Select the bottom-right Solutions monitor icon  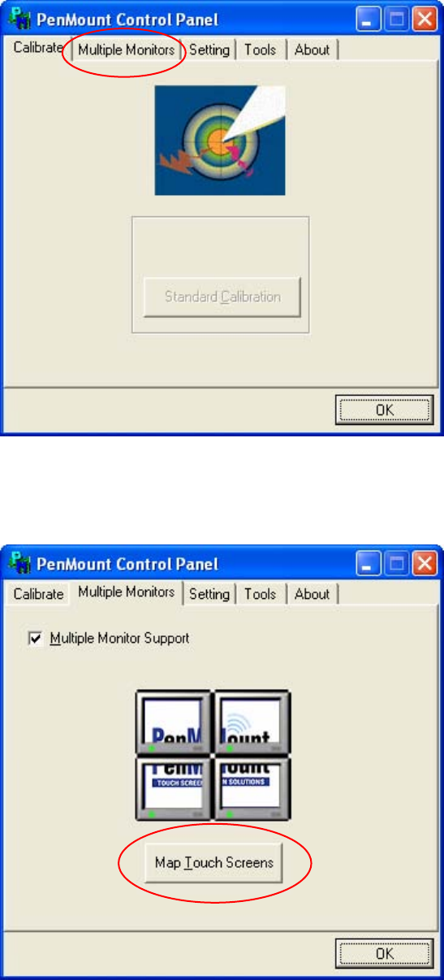(x=252, y=787)
